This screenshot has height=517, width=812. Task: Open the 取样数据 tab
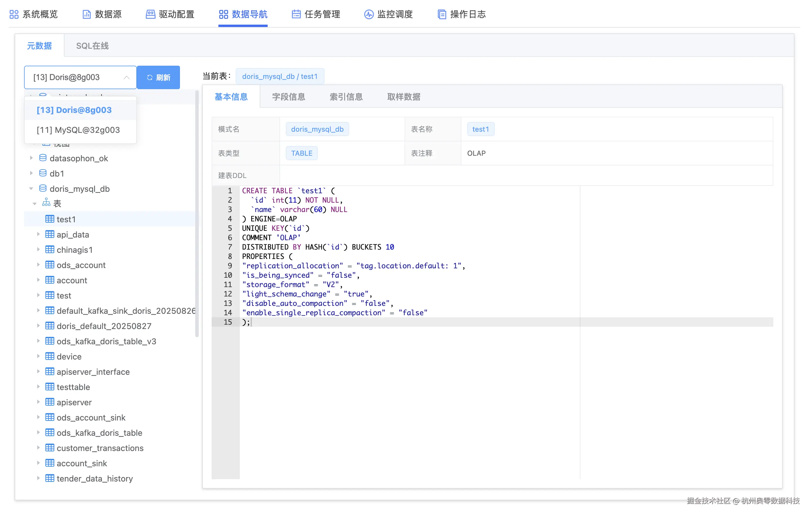(403, 97)
